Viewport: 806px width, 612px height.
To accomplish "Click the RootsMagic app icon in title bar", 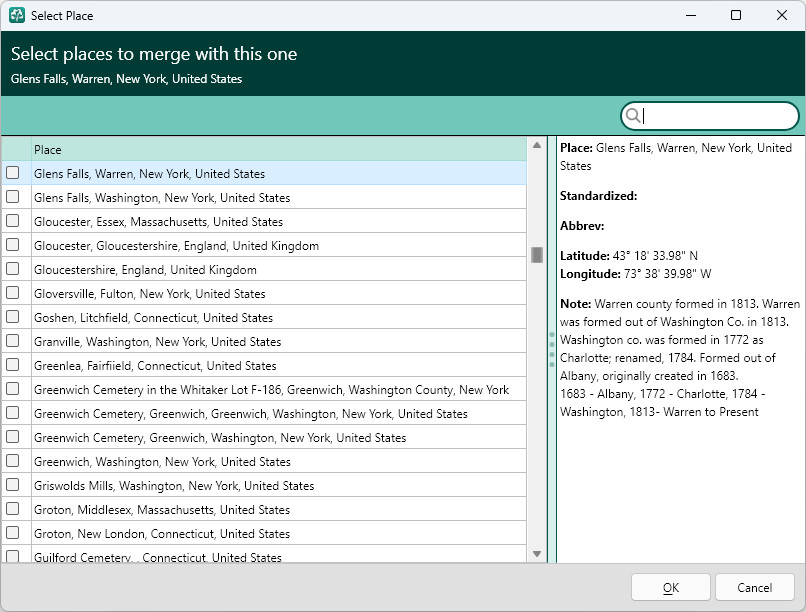I will tap(16, 15).
